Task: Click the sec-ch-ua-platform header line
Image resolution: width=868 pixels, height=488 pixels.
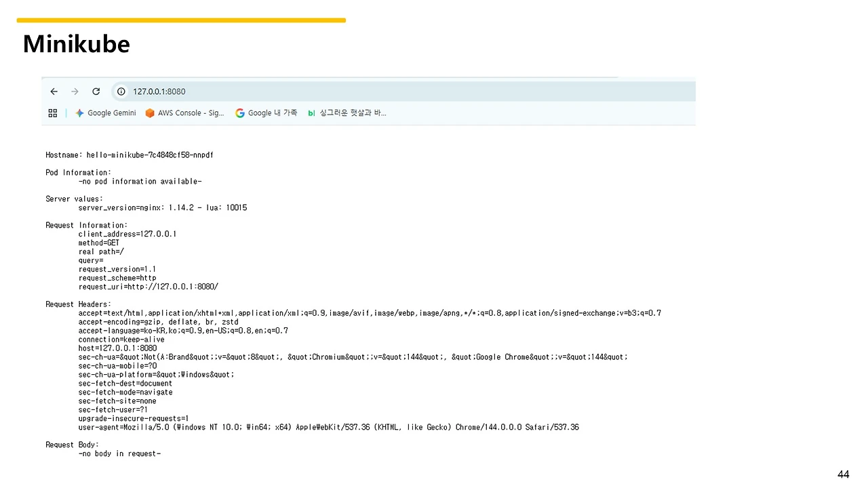Action: pos(157,375)
